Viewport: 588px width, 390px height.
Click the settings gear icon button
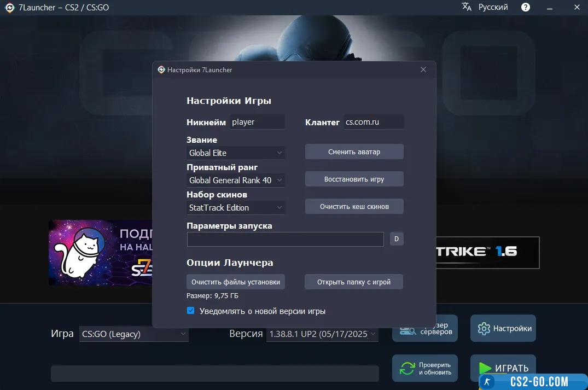coord(484,329)
